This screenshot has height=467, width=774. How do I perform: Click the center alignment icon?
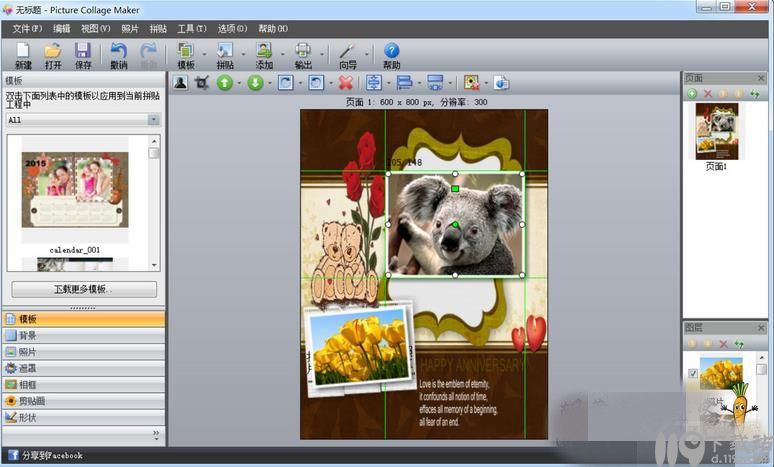374,82
